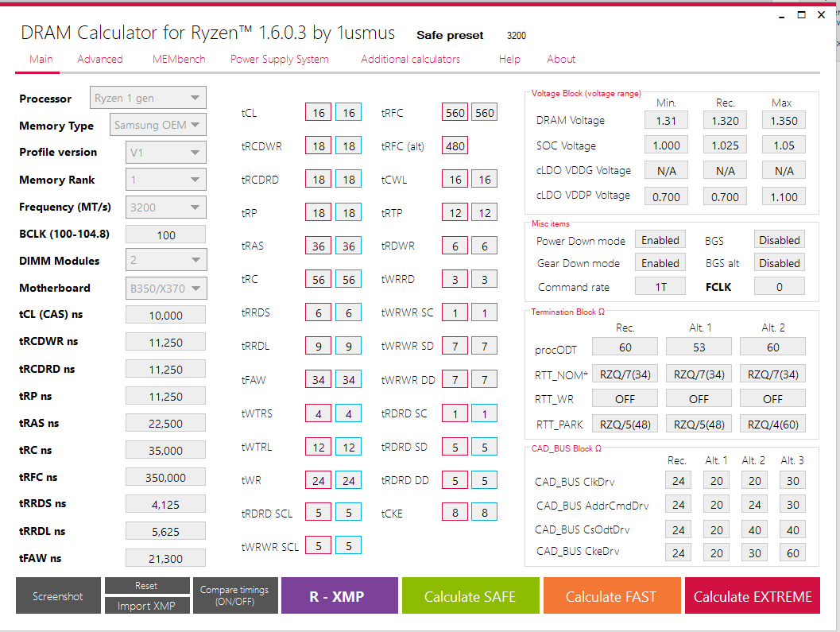
Task: Click the Command rate 1T field
Action: pos(660,286)
